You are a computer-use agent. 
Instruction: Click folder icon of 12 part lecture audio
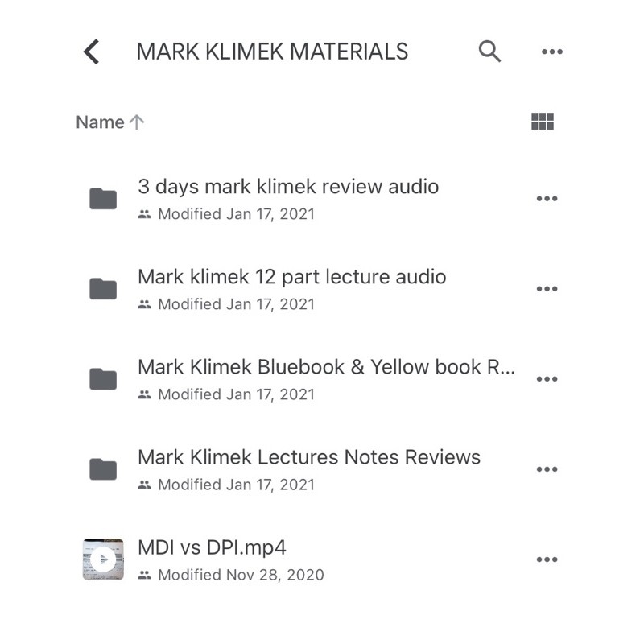coord(103,288)
